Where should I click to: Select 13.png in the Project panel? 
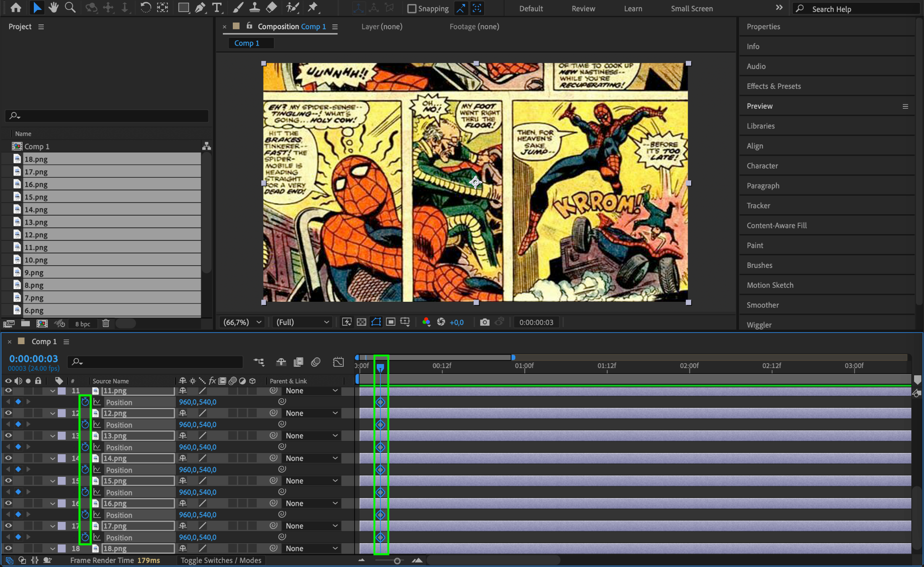[36, 222]
